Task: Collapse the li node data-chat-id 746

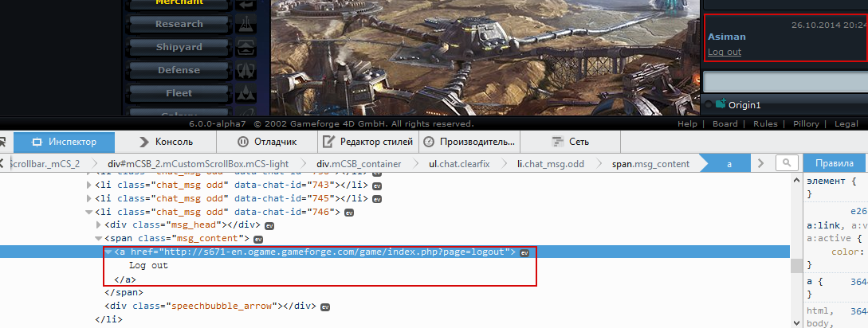Action: (x=89, y=212)
